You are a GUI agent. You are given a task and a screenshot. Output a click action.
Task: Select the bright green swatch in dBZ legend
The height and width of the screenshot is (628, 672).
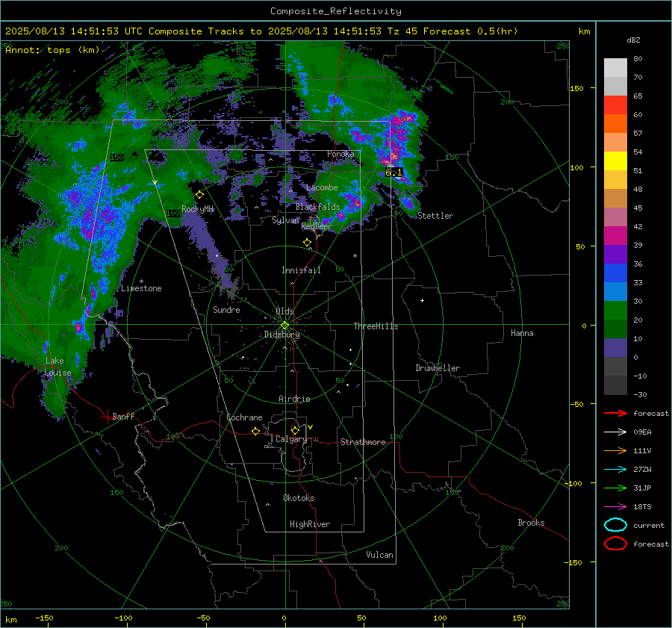coord(615,311)
